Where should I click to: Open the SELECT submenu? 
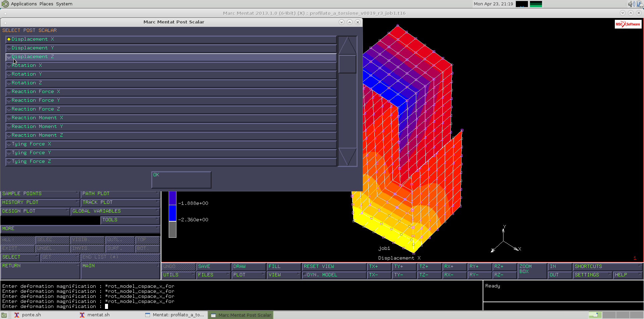click(20, 257)
